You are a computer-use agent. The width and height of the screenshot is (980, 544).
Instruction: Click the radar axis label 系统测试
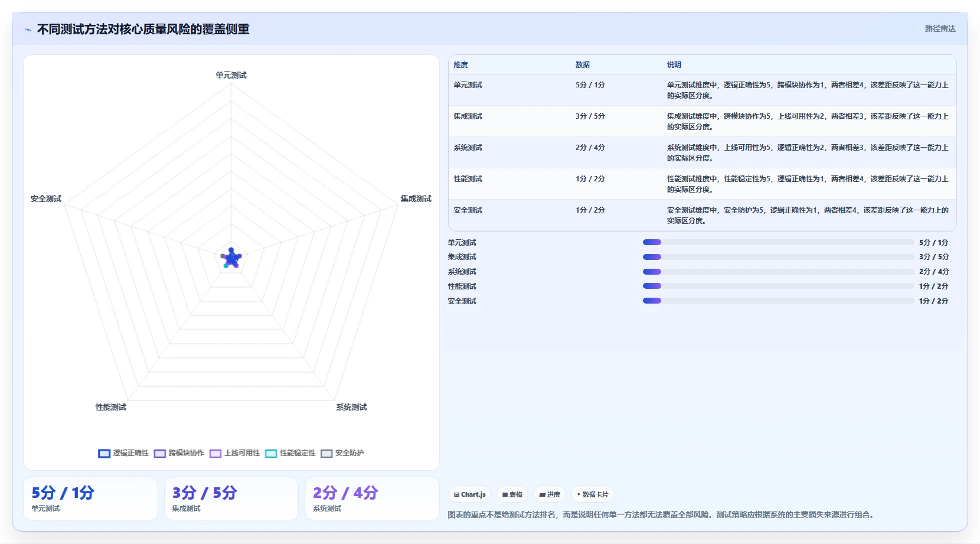click(x=351, y=407)
